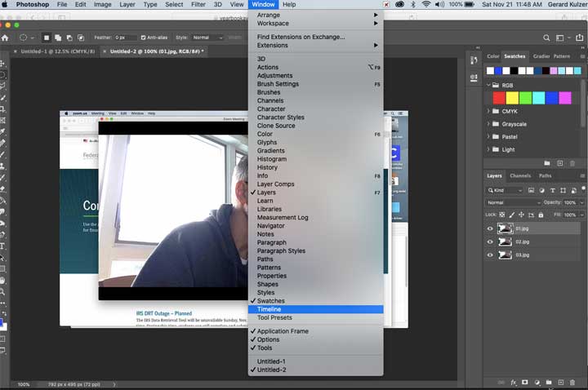Switch to the Channels tab

[x=520, y=175]
